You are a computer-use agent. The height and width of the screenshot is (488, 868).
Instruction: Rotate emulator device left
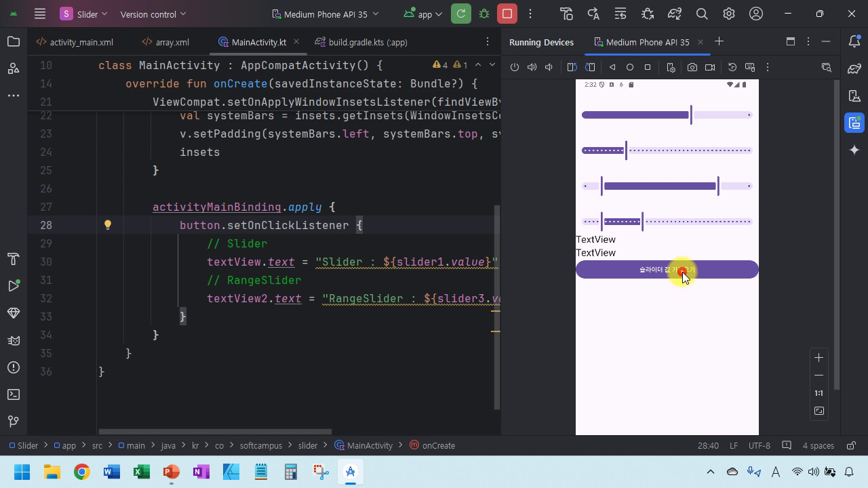pos(572,67)
